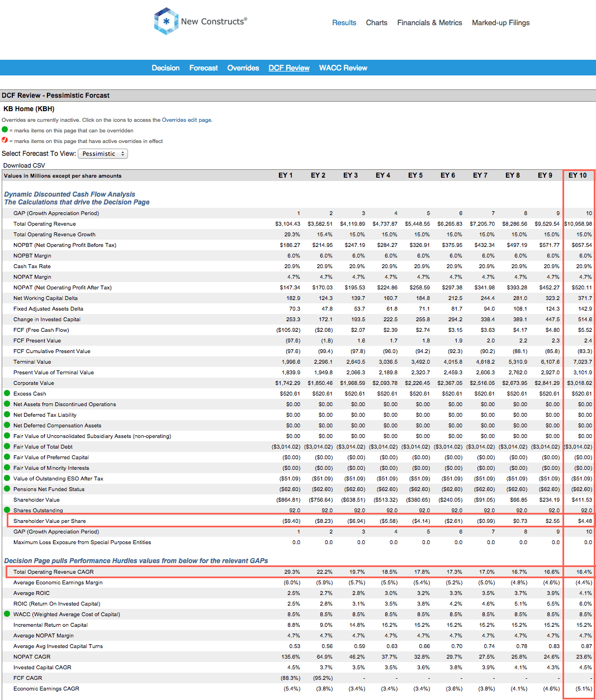The width and height of the screenshot is (596, 700).
Task: Open Marked-up Filings
Action: 500,23
